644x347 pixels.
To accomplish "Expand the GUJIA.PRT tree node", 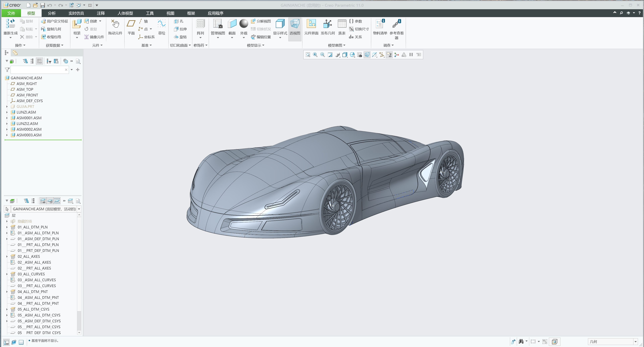I will click(7, 106).
